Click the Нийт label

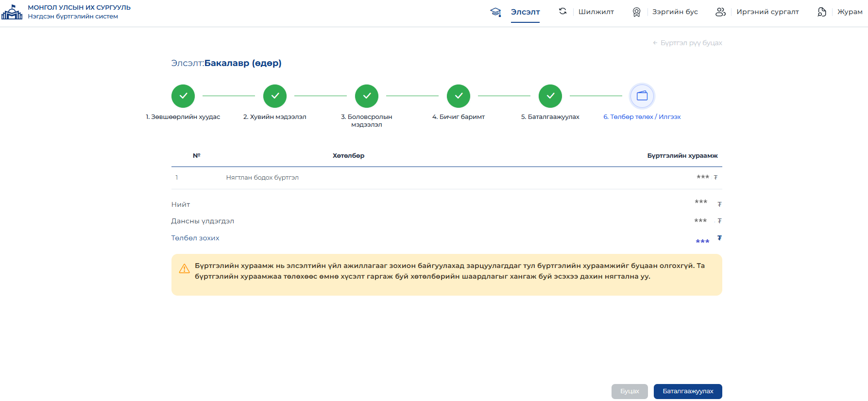(181, 205)
